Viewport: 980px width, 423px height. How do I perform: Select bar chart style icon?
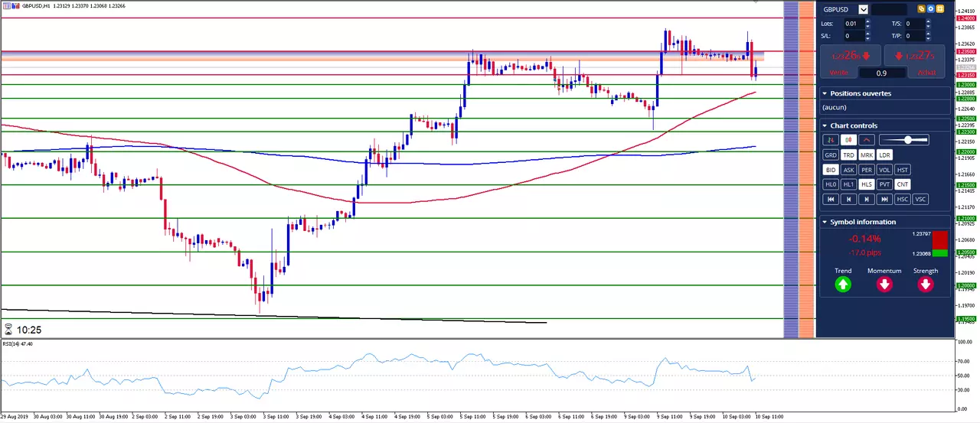point(831,140)
